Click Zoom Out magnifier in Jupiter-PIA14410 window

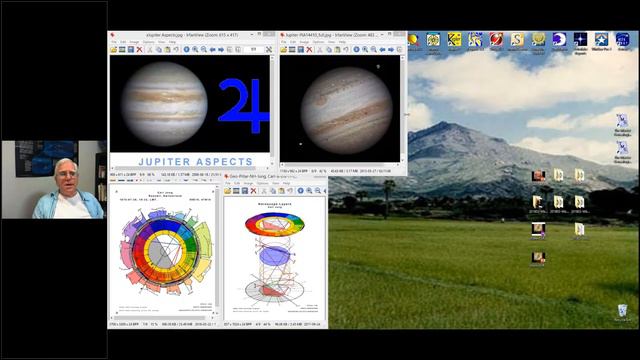coord(373,49)
